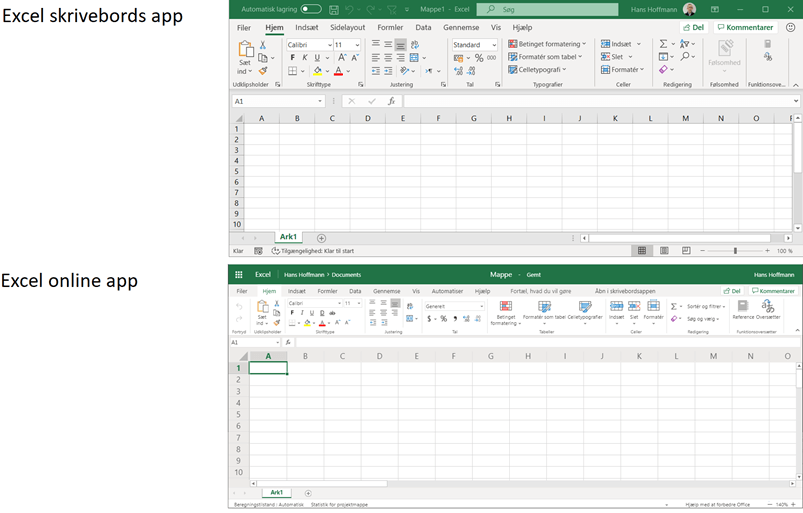Click Indsæt cells button in desktop Excel Celler group

point(616,44)
